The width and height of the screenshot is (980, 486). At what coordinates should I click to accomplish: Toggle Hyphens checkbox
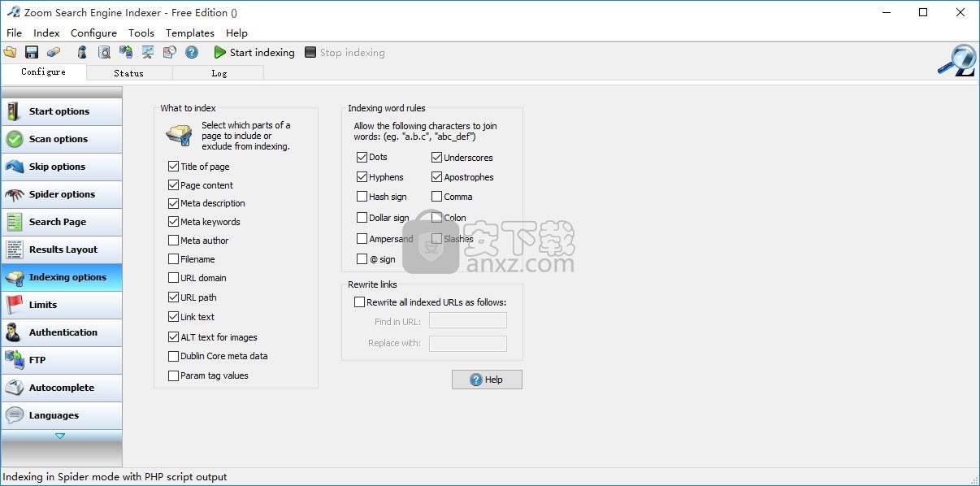(362, 176)
